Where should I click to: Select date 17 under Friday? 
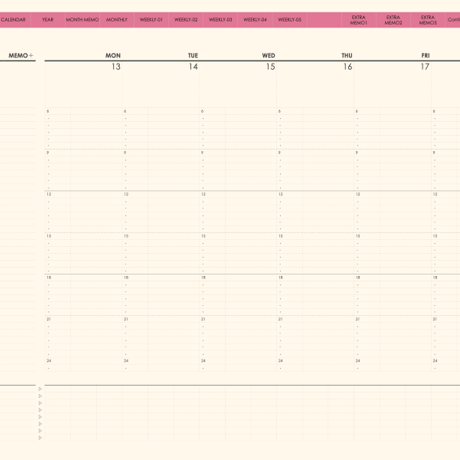click(x=425, y=67)
